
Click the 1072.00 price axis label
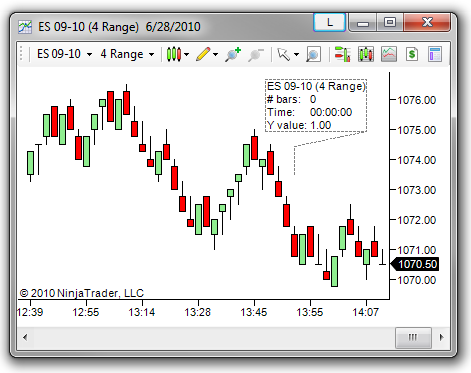417,220
